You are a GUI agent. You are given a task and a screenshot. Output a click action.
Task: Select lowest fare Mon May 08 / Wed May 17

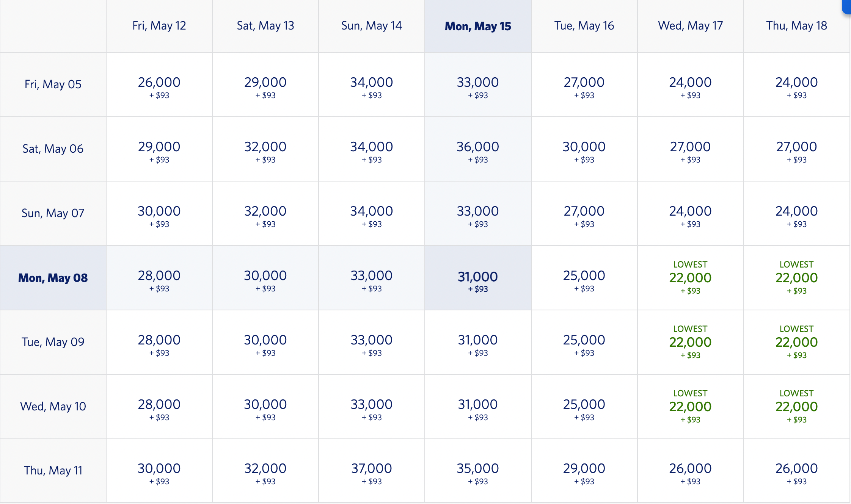[690, 278]
